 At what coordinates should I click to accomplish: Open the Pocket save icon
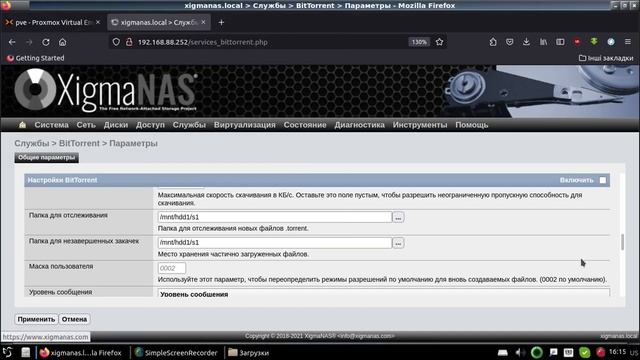[x=509, y=42]
